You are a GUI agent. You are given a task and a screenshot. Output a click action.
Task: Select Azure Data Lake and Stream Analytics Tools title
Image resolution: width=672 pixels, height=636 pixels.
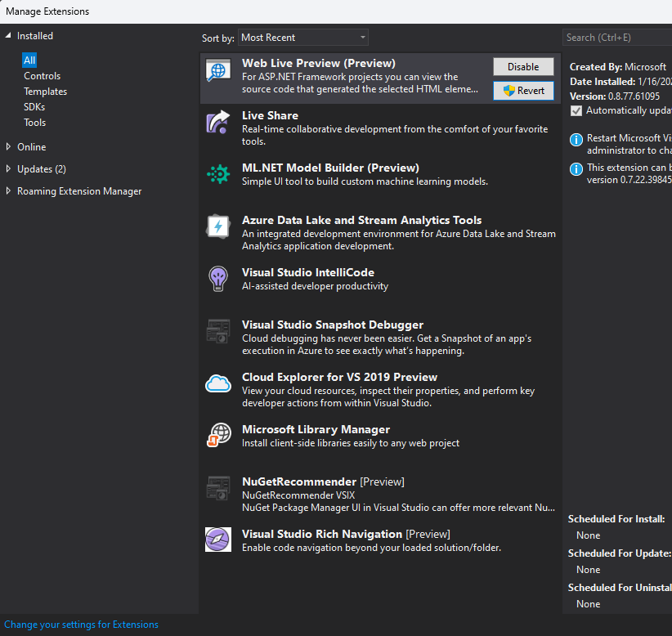coord(361,220)
